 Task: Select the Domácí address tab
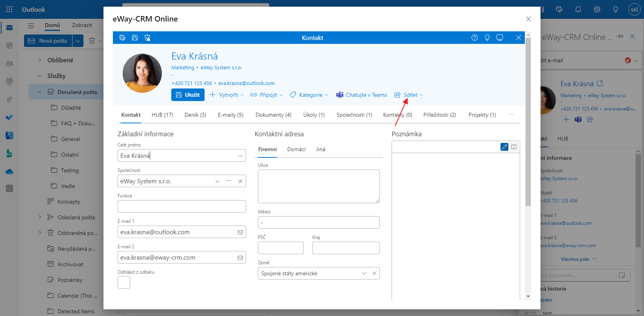296,149
